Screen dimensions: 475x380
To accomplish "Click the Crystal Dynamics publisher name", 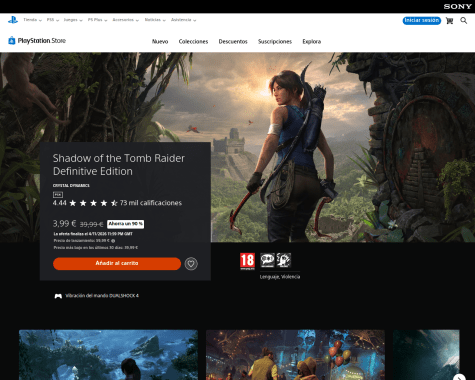I will point(71,186).
